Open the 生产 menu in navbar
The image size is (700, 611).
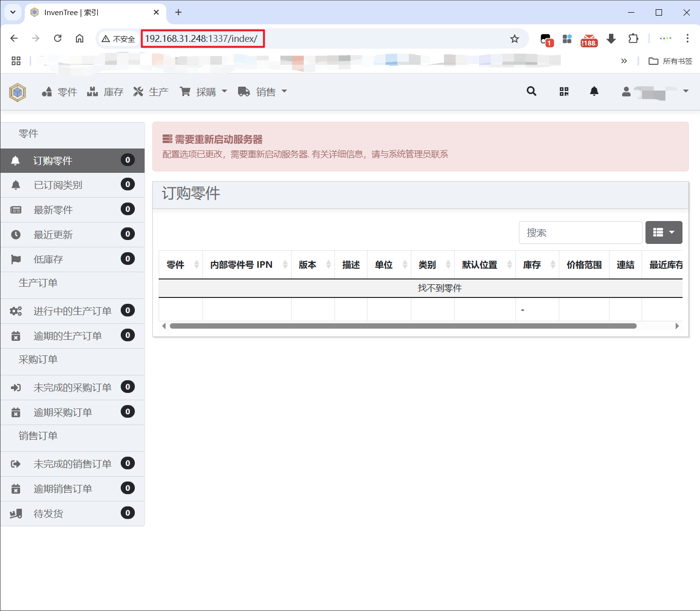click(x=158, y=92)
